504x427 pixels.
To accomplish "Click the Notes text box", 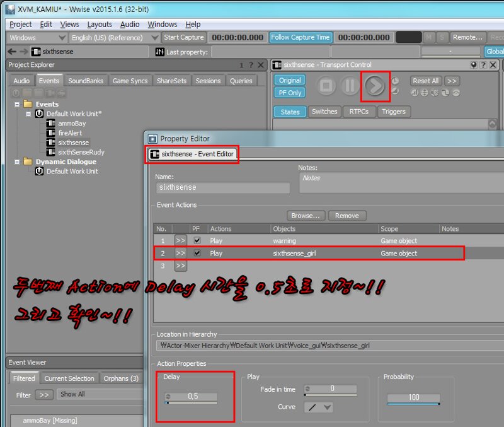I will 401,182.
